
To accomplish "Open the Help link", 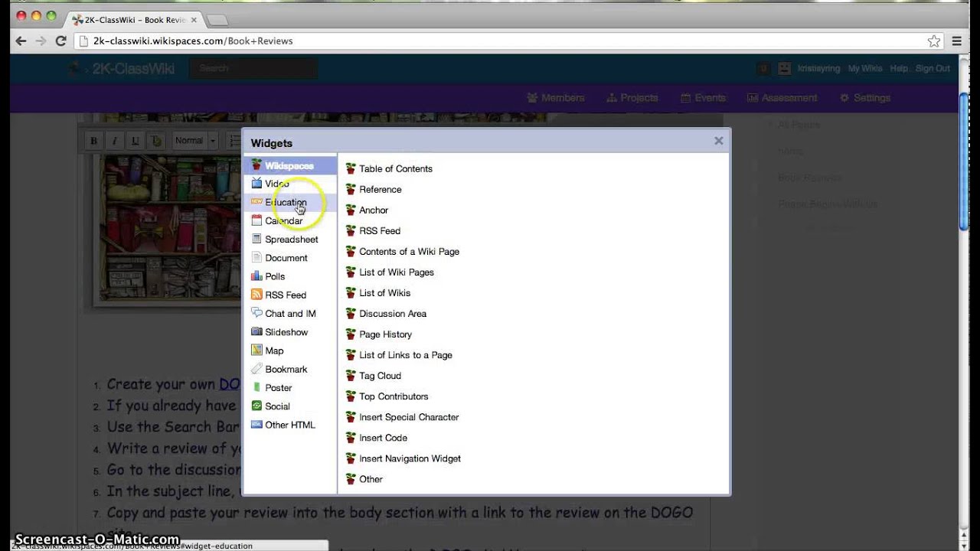I will [899, 68].
